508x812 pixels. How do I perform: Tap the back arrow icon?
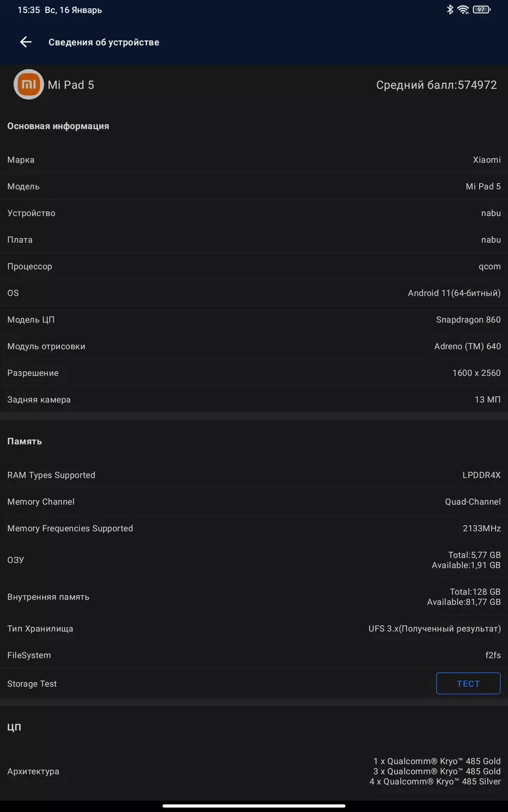(26, 42)
